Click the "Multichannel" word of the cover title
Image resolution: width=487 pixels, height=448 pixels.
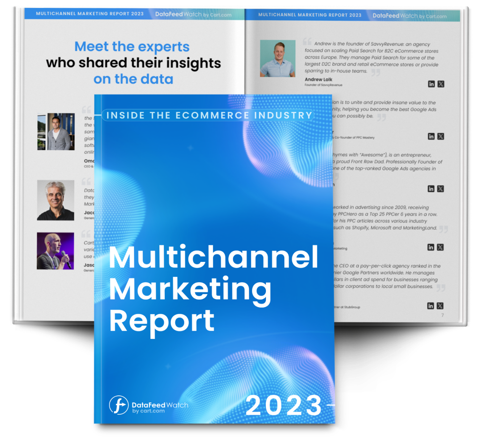214,256
